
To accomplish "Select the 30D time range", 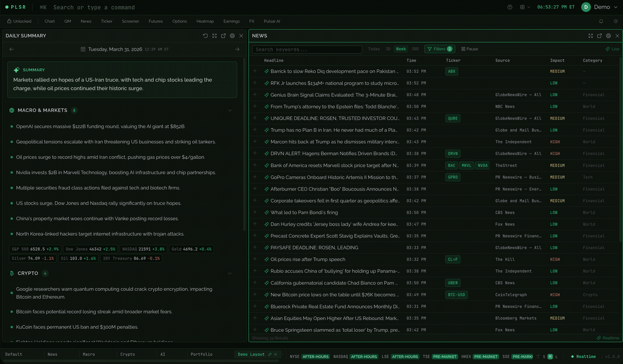I will click(x=415, y=49).
